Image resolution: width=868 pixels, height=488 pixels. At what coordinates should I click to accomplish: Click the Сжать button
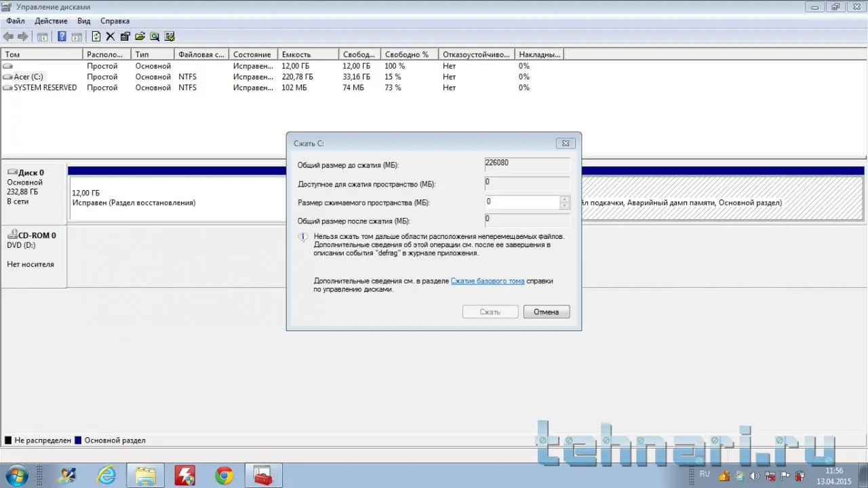490,312
